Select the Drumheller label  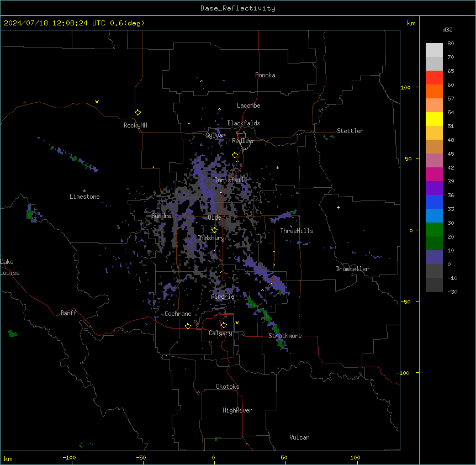tap(352, 269)
